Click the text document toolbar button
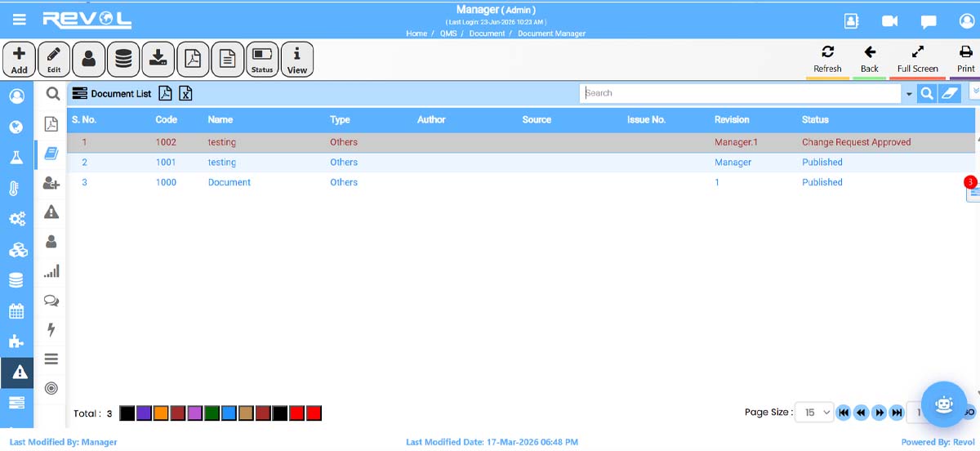Image resolution: width=980 pixels, height=451 pixels. click(x=228, y=60)
